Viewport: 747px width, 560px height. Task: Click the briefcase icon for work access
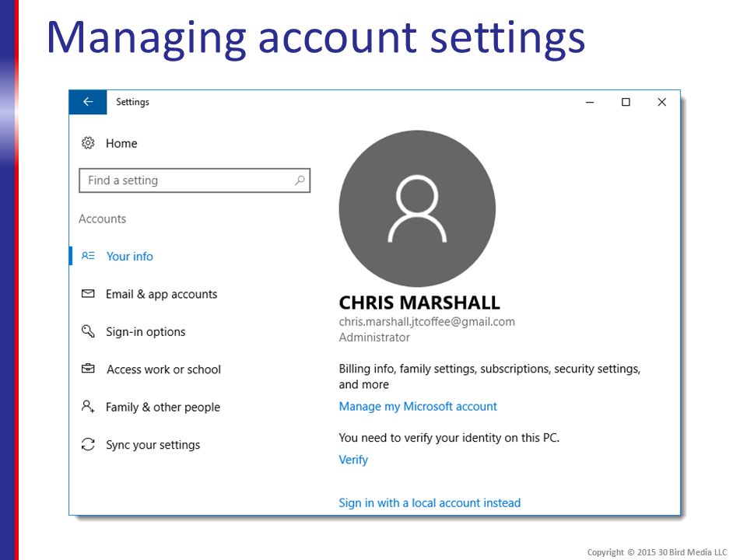tap(88, 369)
